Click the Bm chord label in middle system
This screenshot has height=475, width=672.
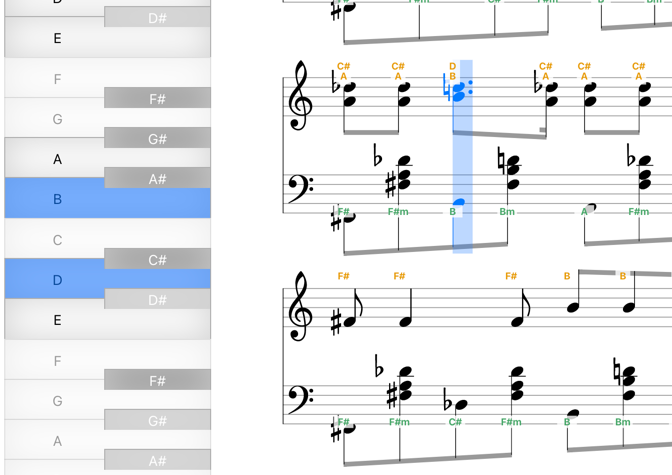click(x=507, y=212)
